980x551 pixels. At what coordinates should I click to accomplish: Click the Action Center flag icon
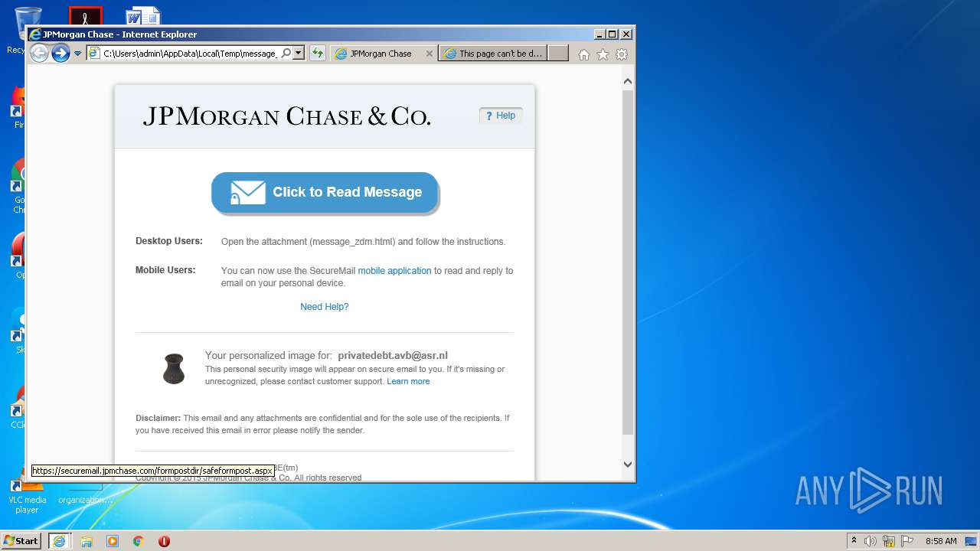point(907,541)
